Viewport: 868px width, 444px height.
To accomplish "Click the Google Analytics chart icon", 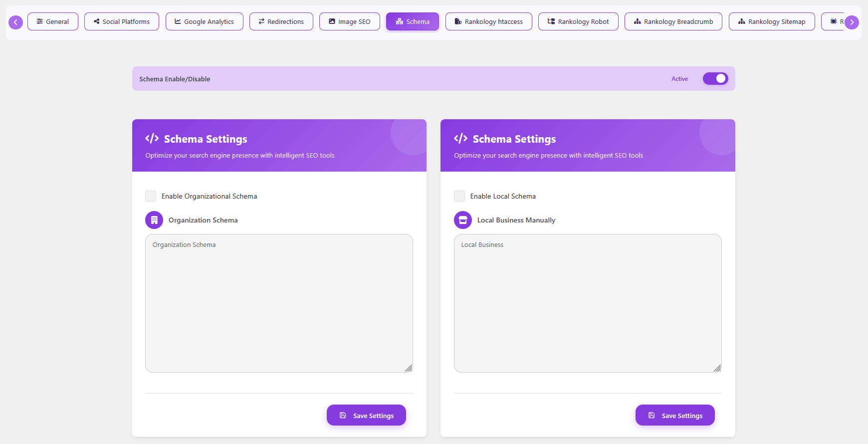I will 178,21.
